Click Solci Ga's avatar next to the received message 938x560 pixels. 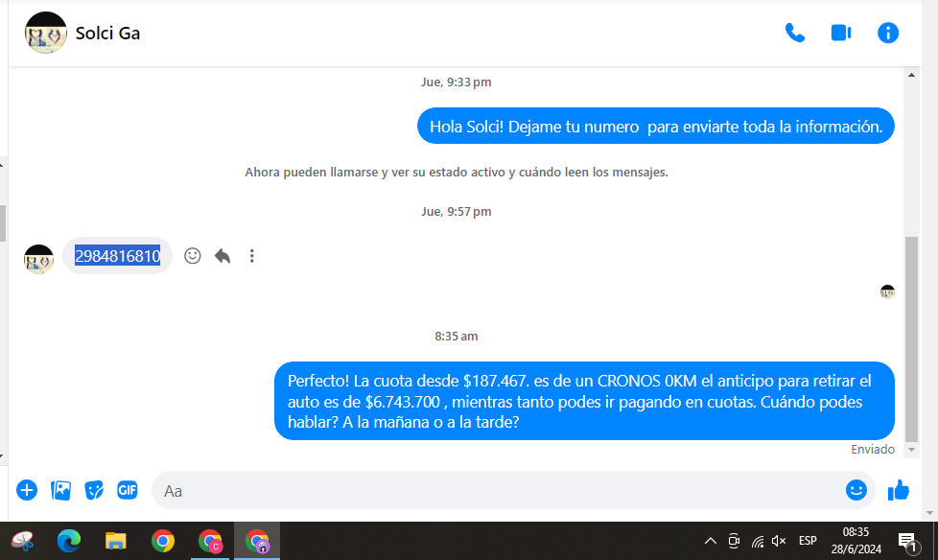[38, 259]
